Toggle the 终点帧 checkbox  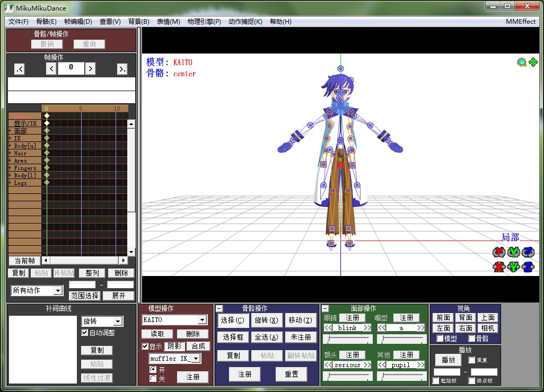[x=471, y=380]
